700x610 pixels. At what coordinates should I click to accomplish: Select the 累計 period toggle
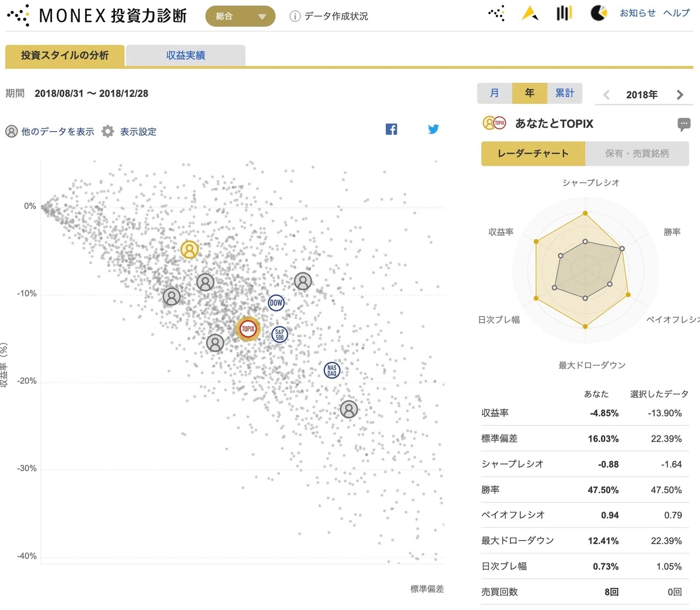click(565, 93)
